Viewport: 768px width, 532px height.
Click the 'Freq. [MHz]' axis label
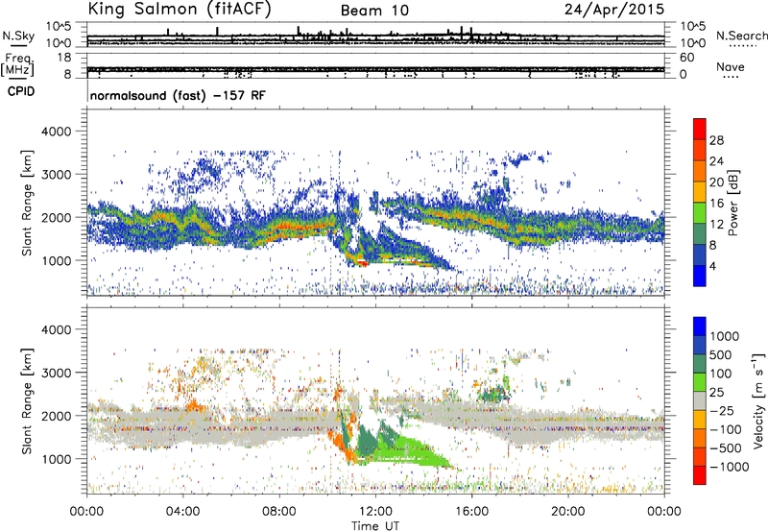pyautogui.click(x=18, y=65)
